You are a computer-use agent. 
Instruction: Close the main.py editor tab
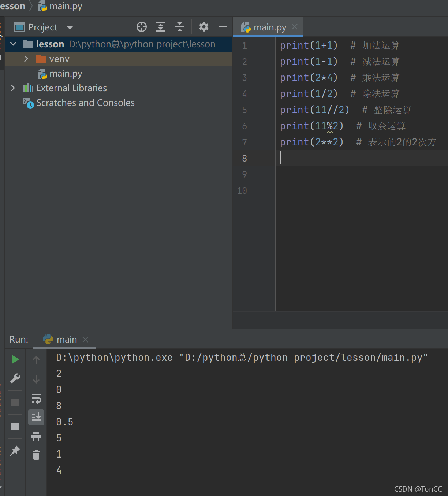click(x=295, y=27)
